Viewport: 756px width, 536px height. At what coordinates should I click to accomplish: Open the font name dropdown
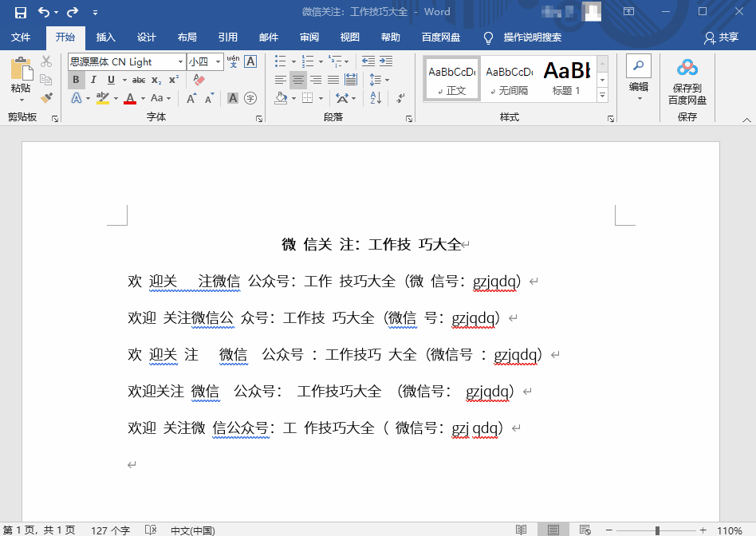[180, 61]
